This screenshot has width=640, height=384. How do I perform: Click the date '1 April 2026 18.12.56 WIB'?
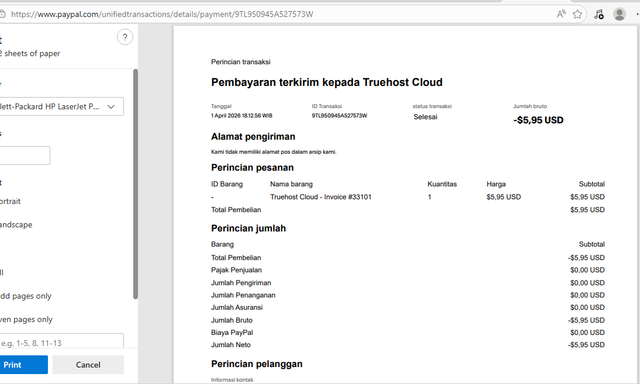point(242,115)
